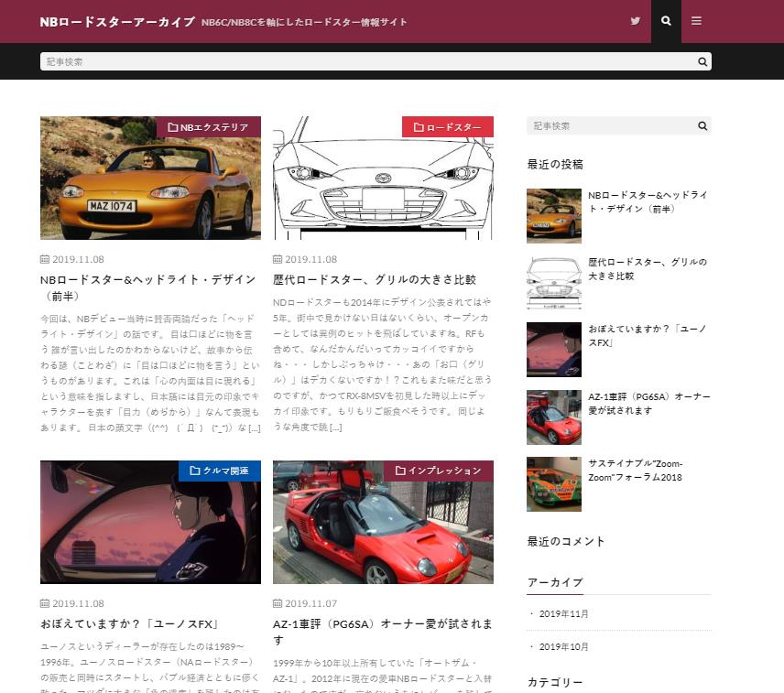Open the roadster line-drawing article image

point(383,179)
